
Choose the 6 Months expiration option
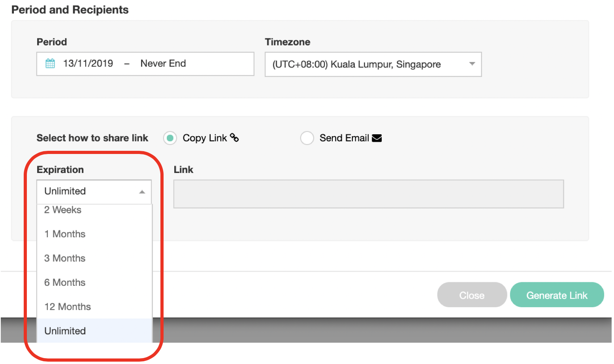tap(65, 283)
